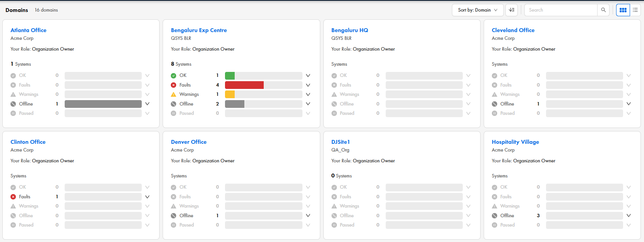
Task: Click the red Faults icon in Clinton Office
Action: (13, 197)
